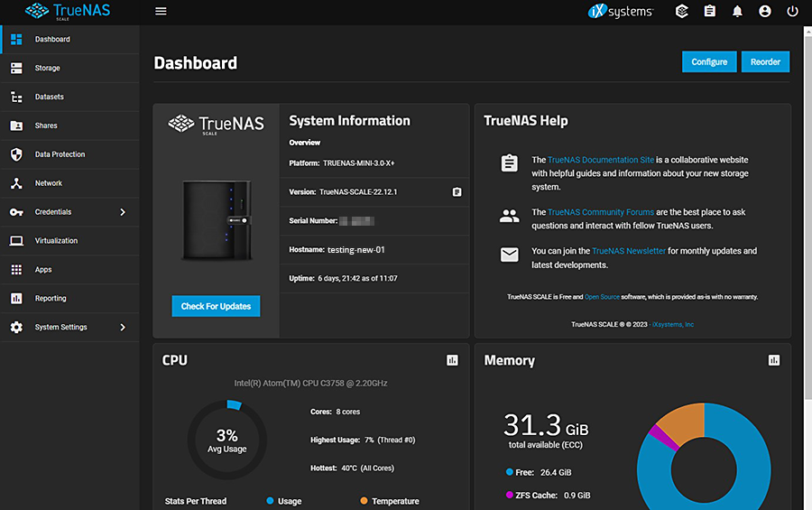Click the CPU 3% Avg Usage gauge
812x510 pixels.
[x=226, y=440]
